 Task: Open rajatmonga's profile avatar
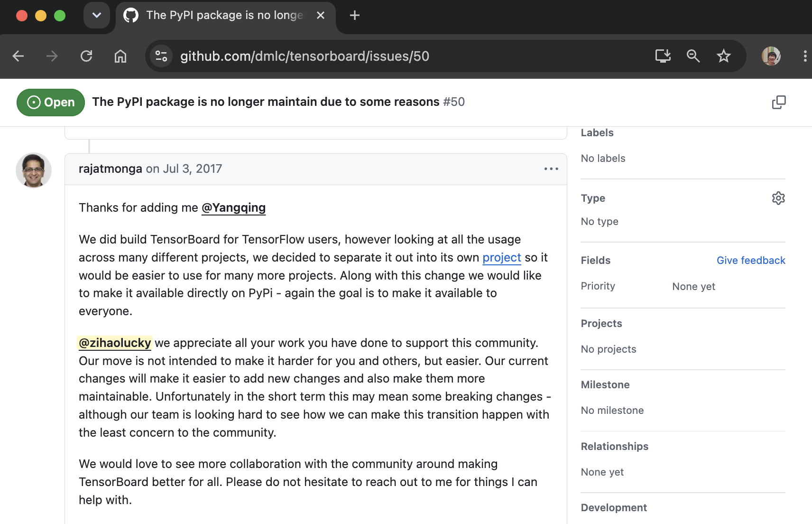pos(34,170)
